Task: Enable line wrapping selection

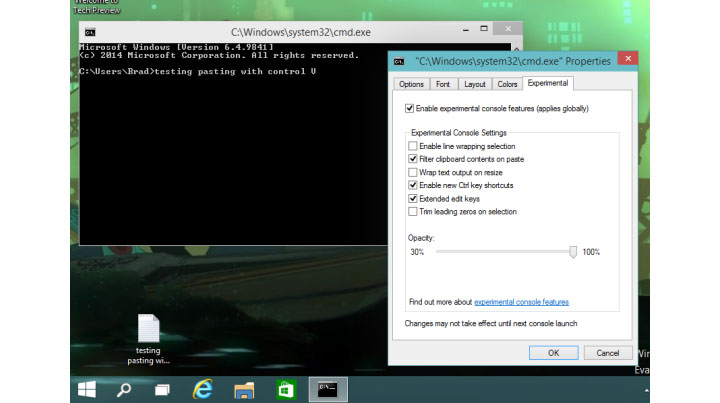Action: click(x=413, y=146)
